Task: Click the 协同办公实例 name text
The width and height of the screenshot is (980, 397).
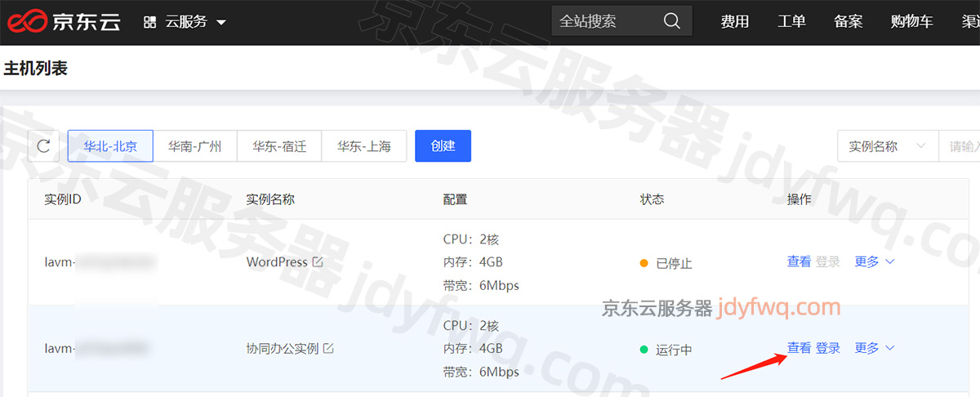Action: pos(283,349)
